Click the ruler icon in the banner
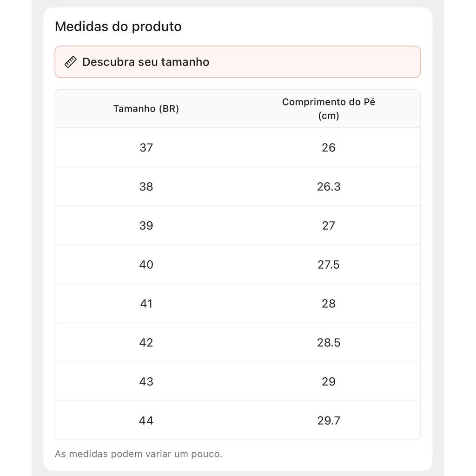The image size is (476, 476). [71, 62]
